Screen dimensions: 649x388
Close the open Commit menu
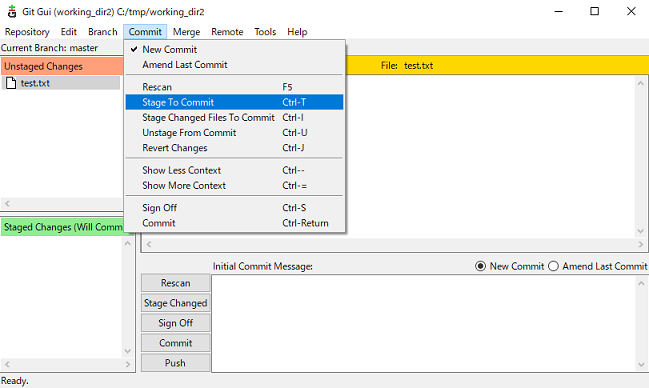point(145,32)
